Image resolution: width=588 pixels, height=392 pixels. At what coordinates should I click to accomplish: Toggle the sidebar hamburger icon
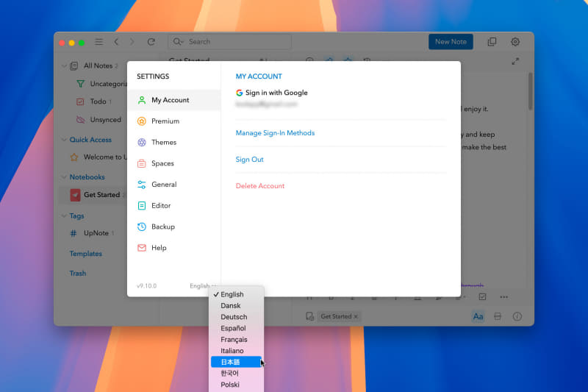point(98,42)
